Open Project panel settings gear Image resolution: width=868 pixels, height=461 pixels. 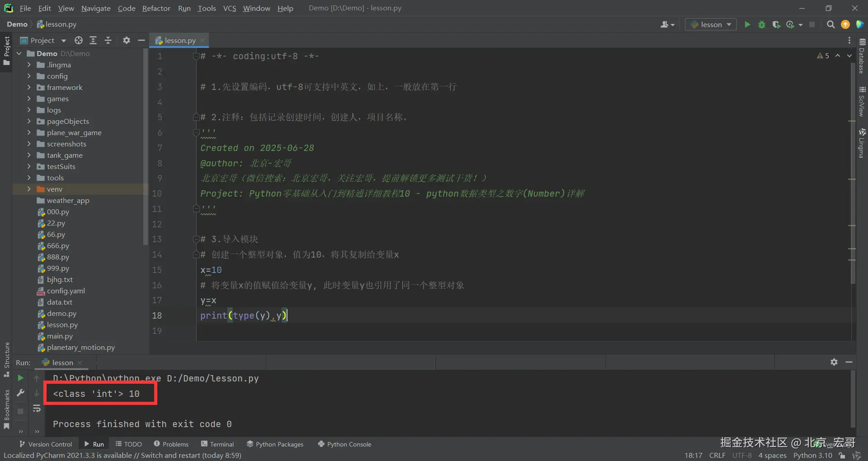click(127, 40)
